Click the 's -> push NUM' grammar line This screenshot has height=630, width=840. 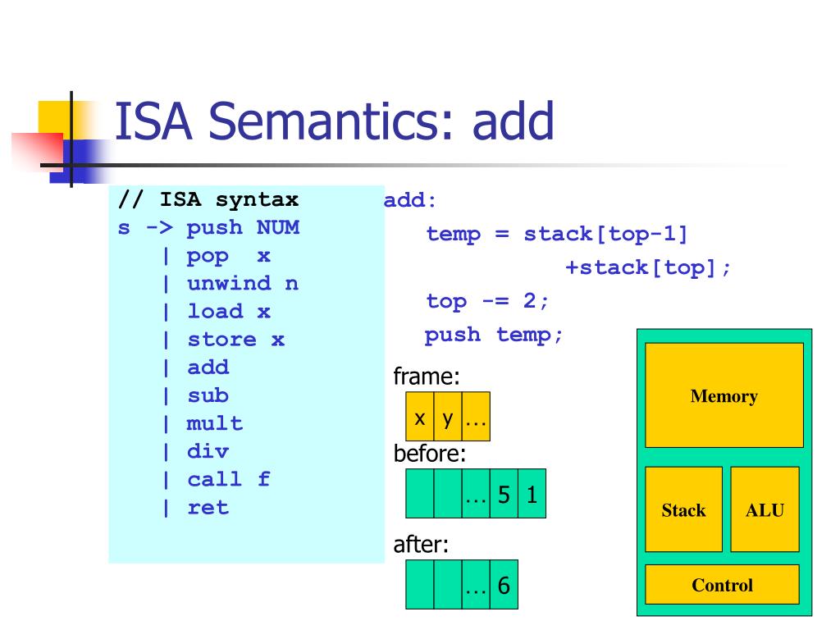click(x=208, y=228)
